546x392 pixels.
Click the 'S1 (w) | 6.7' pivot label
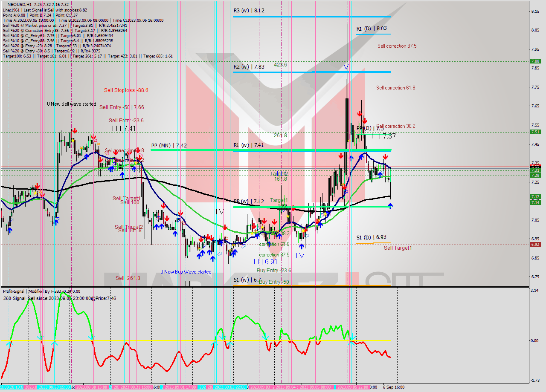[x=247, y=280]
